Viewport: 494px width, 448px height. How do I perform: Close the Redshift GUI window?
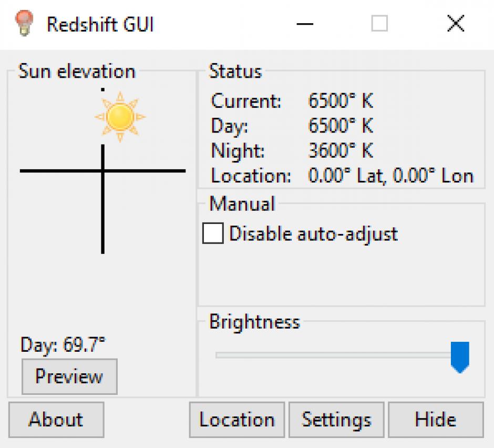[456, 24]
